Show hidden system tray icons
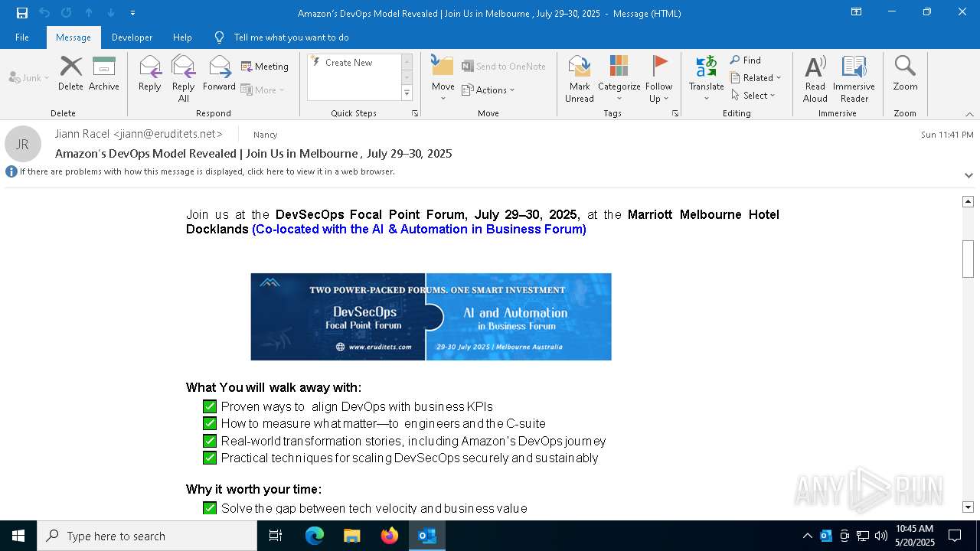 pyautogui.click(x=807, y=536)
